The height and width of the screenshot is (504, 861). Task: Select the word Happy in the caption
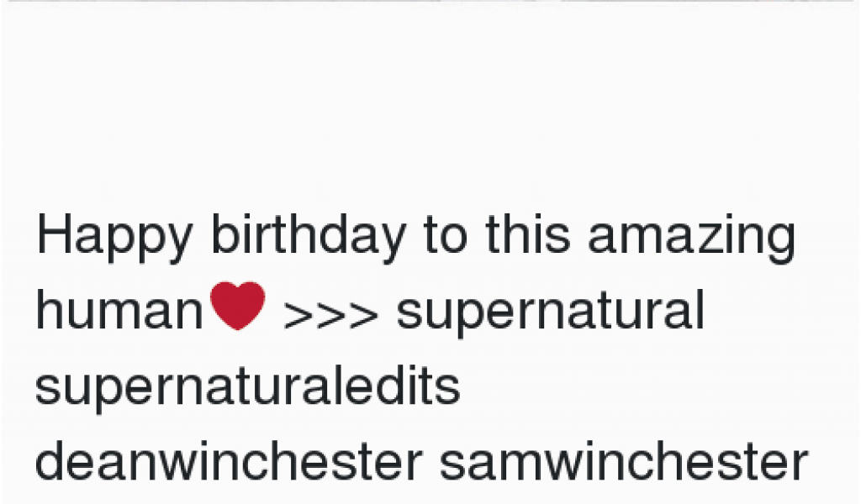coord(114,236)
